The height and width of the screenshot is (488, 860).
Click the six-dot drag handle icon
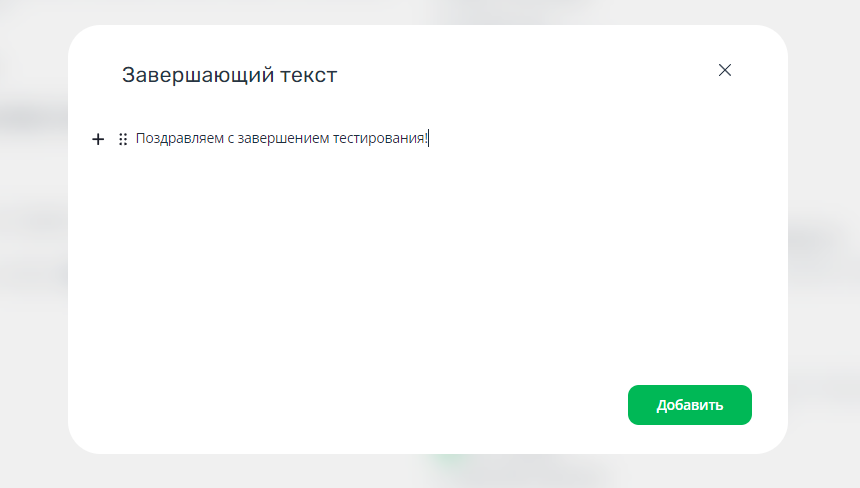point(123,139)
